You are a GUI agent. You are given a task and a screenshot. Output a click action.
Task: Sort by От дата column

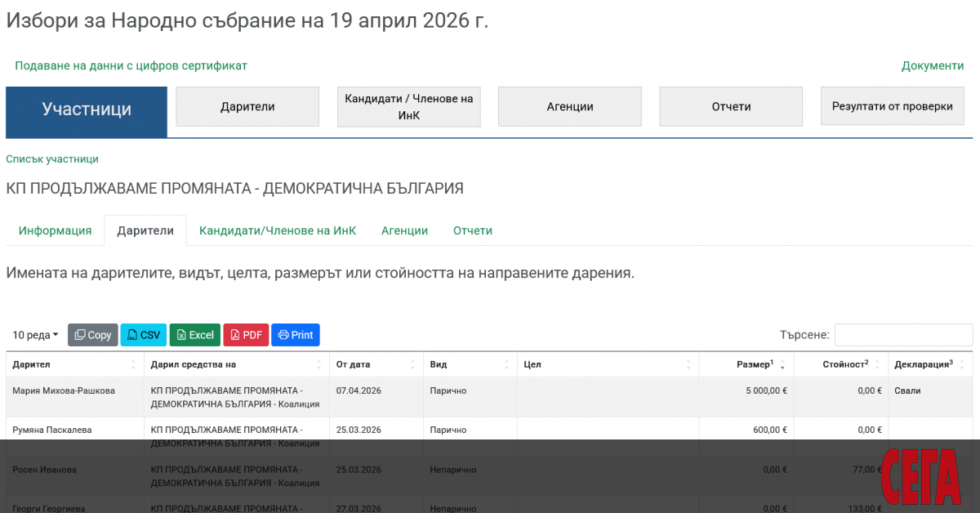376,364
